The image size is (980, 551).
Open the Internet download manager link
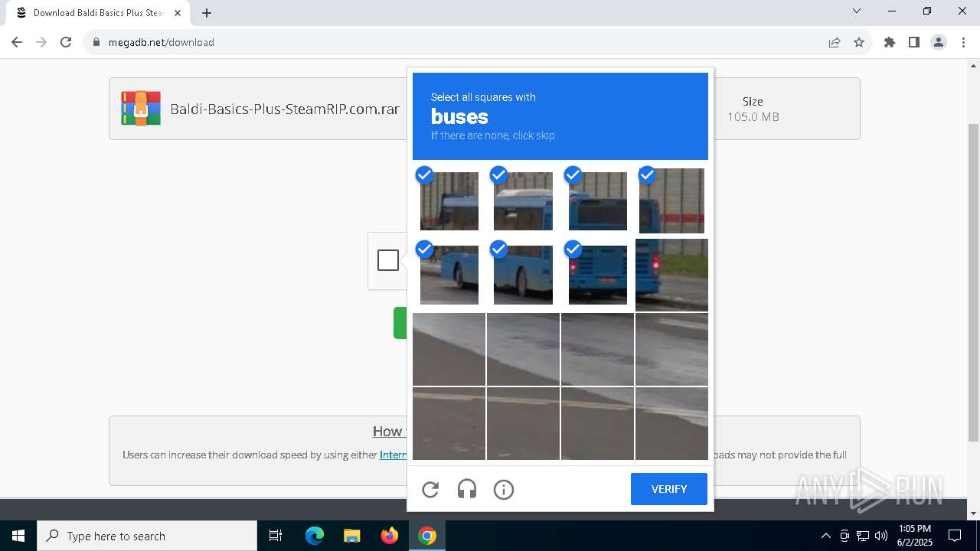pos(394,455)
